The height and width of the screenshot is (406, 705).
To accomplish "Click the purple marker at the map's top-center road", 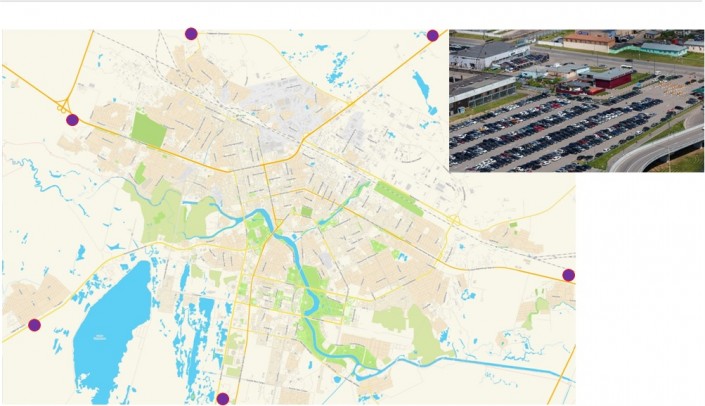I will (x=191, y=34).
